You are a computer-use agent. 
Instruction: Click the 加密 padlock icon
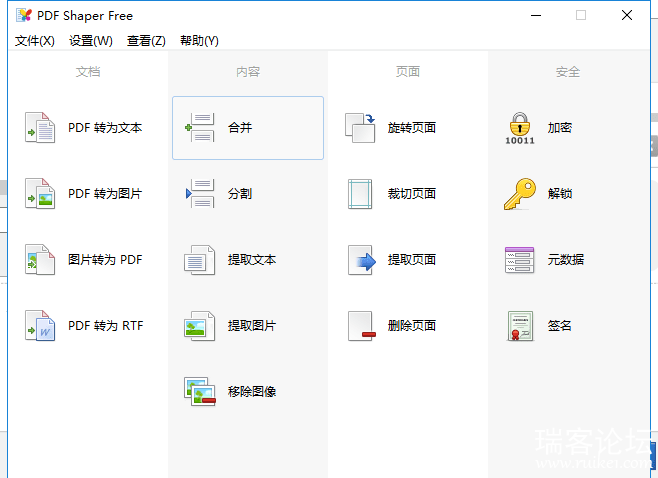[520, 128]
